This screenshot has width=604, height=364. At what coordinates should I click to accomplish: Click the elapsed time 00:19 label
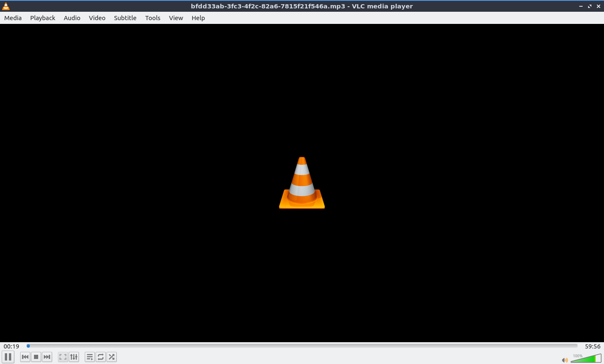click(12, 346)
